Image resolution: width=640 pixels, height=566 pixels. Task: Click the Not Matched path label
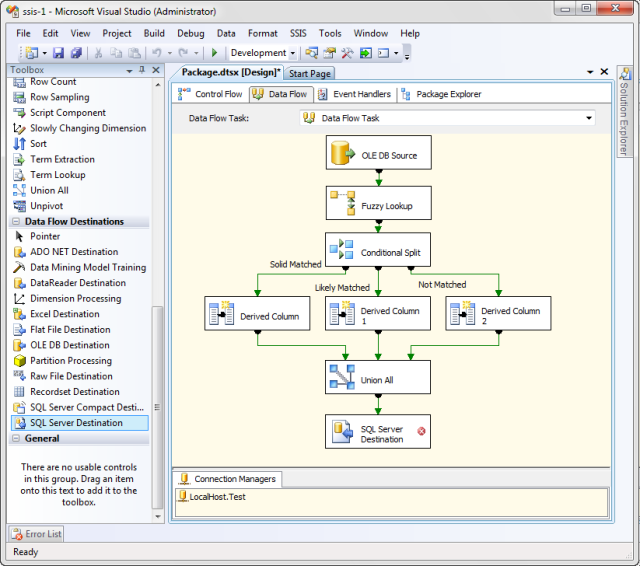pyautogui.click(x=442, y=284)
